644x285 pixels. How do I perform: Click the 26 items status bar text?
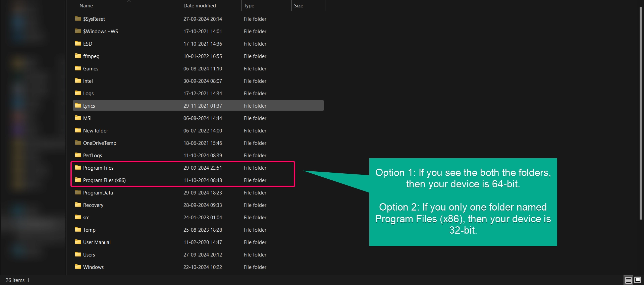click(x=15, y=280)
